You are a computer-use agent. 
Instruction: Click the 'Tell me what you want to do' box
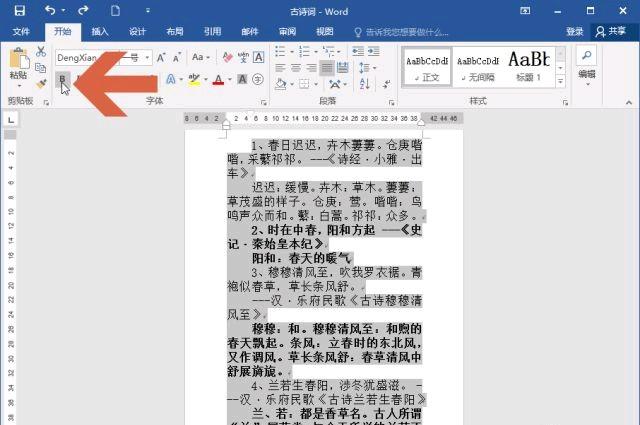[x=401, y=32]
